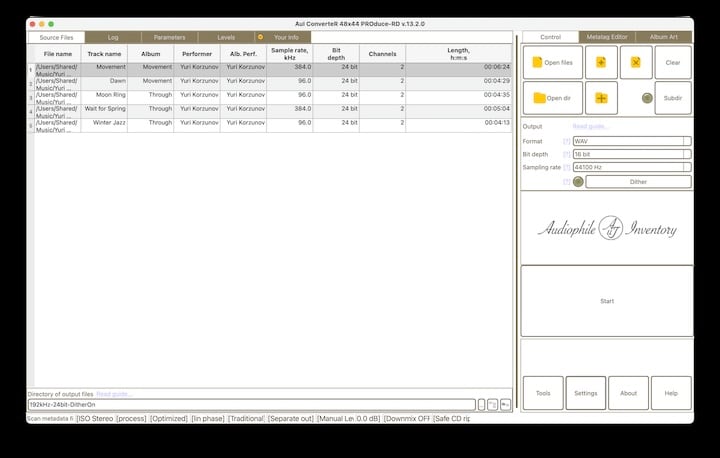Click the output directory field with 192kHz-24bit-DitherOn
Screen dimensions: 720x458
pos(252,405)
